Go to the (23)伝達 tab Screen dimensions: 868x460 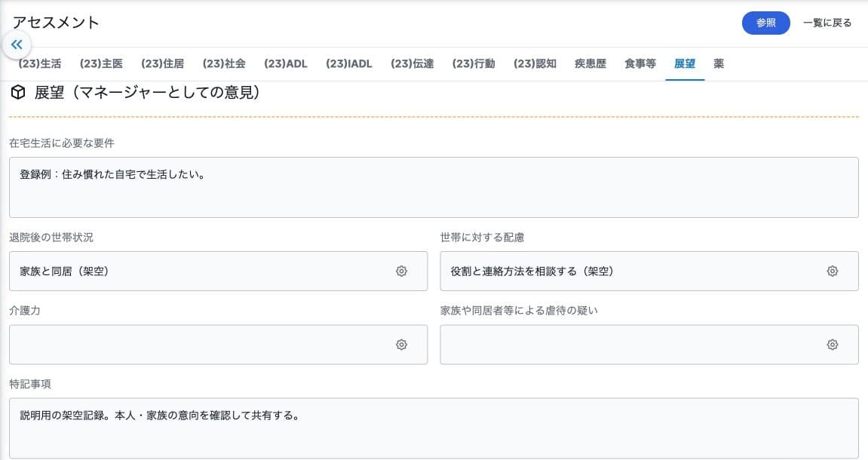point(412,63)
